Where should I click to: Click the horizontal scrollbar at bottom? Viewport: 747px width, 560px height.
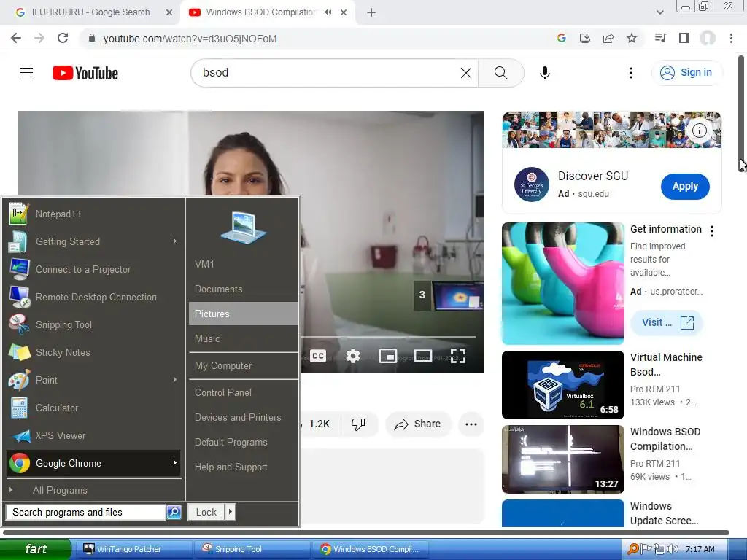366,532
